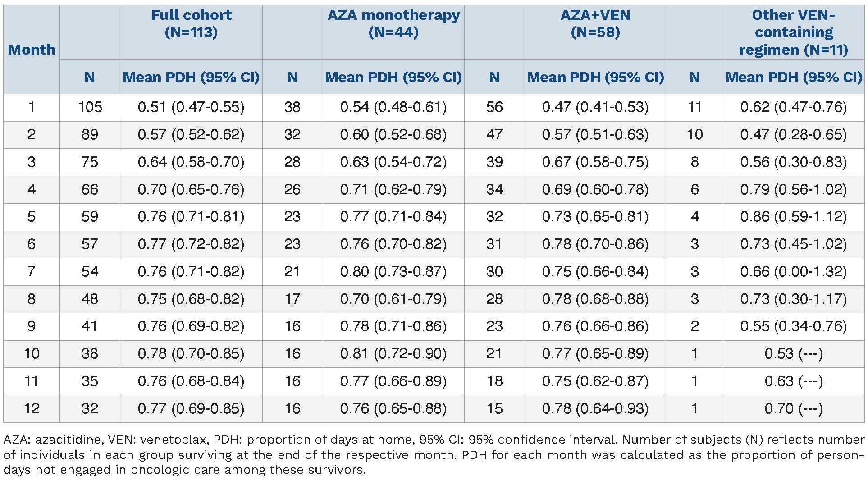This screenshot has width=868, height=481.
Task: Click the Other VEN-containing regimen header
Action: (x=794, y=32)
